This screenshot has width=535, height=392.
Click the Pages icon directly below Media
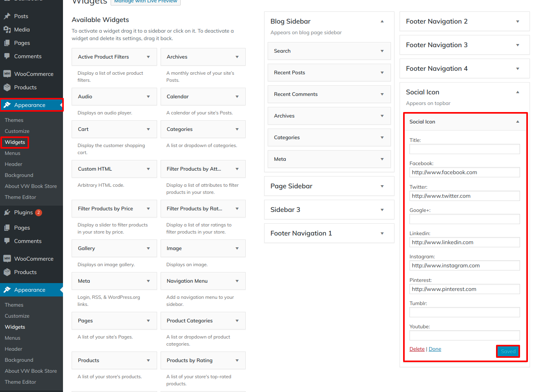click(x=7, y=43)
